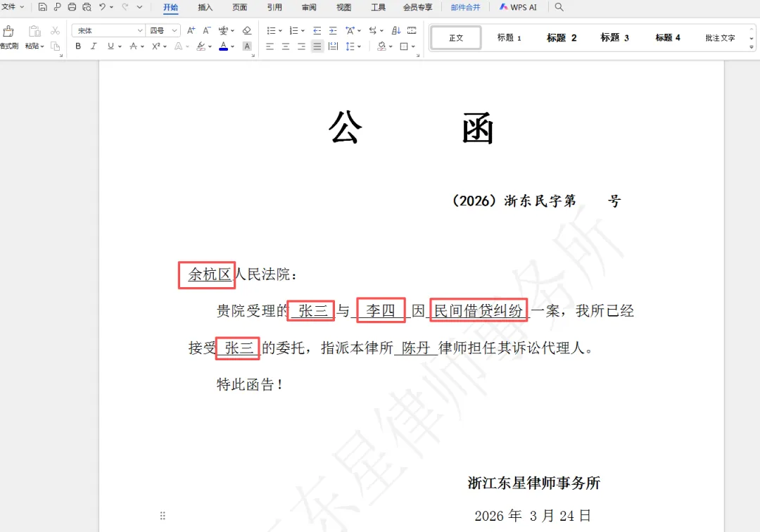Apply the 批注文字 style

point(721,38)
